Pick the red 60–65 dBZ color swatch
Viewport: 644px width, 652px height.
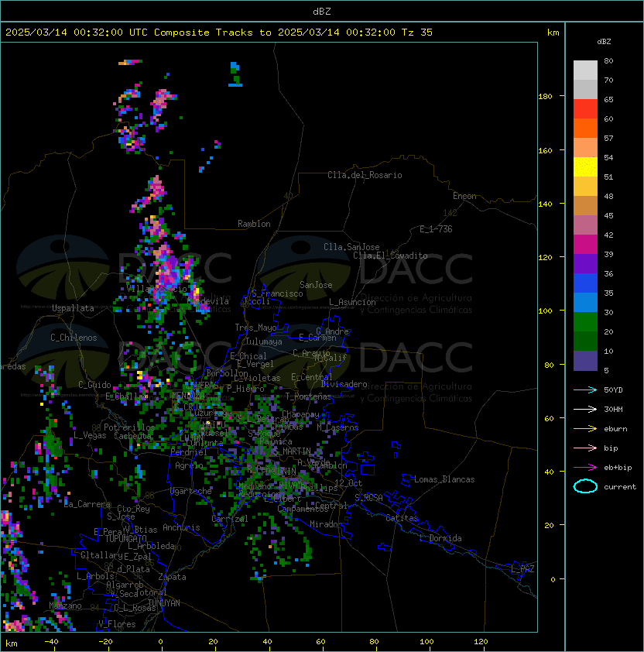(x=585, y=109)
